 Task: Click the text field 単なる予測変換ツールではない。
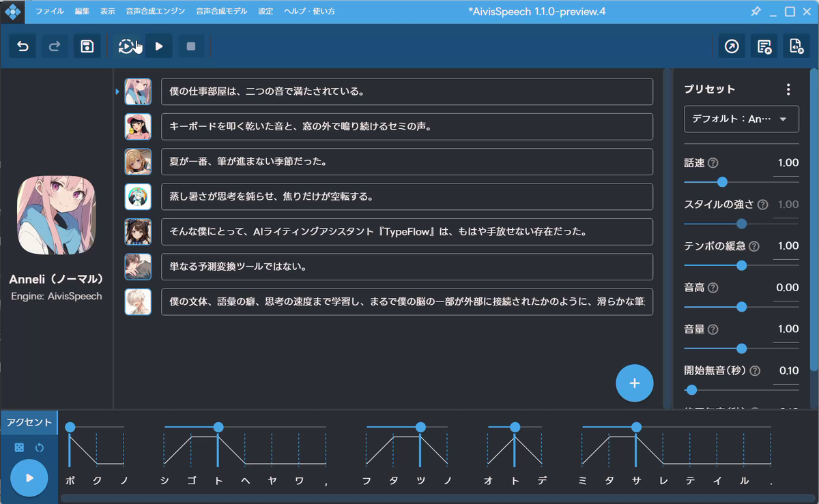407,267
